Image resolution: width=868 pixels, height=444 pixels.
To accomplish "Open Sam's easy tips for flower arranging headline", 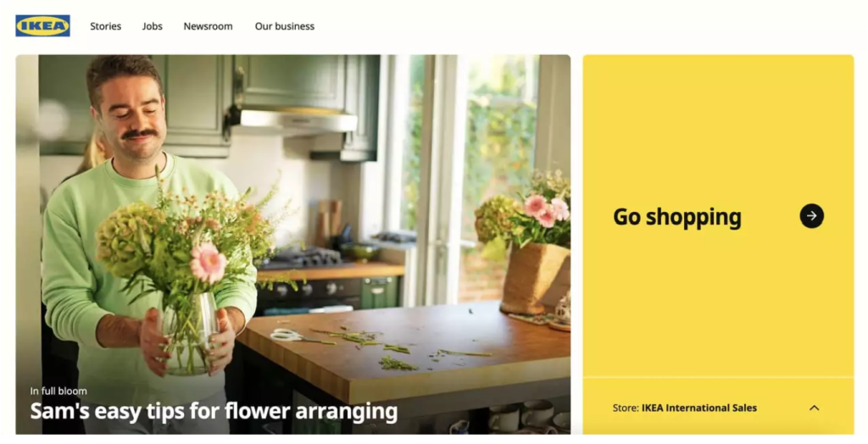I will point(214,411).
